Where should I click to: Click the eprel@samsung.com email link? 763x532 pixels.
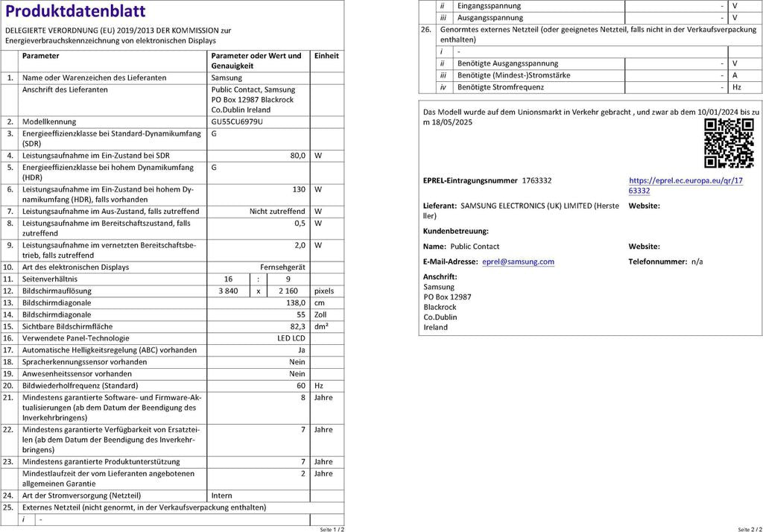pos(519,262)
